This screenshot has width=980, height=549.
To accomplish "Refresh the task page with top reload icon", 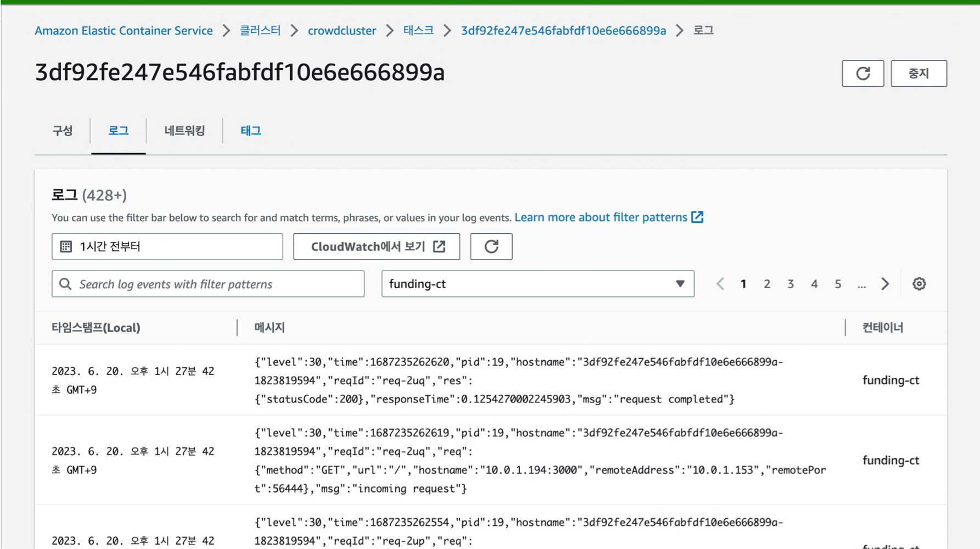I will coord(863,74).
